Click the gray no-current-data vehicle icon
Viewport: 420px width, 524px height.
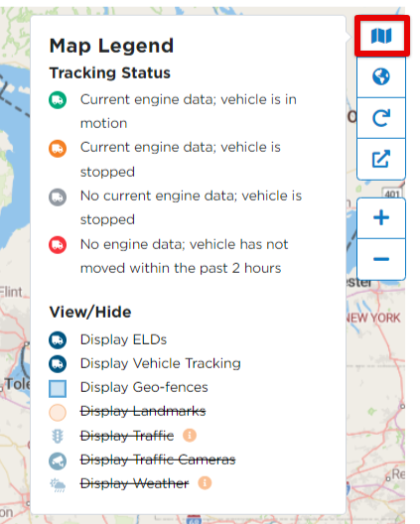[58, 197]
